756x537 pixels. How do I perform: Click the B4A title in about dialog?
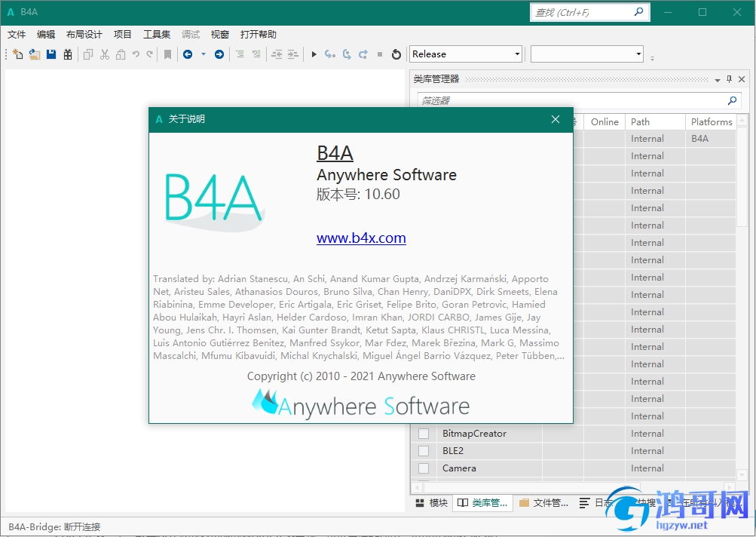click(335, 153)
